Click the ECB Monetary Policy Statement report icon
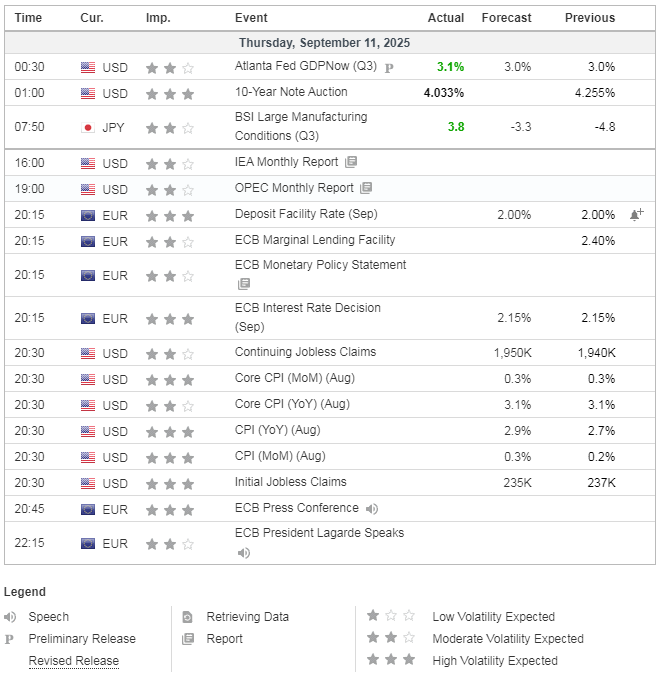Image resolution: width=661 pixels, height=689 pixels. pyautogui.click(x=244, y=284)
